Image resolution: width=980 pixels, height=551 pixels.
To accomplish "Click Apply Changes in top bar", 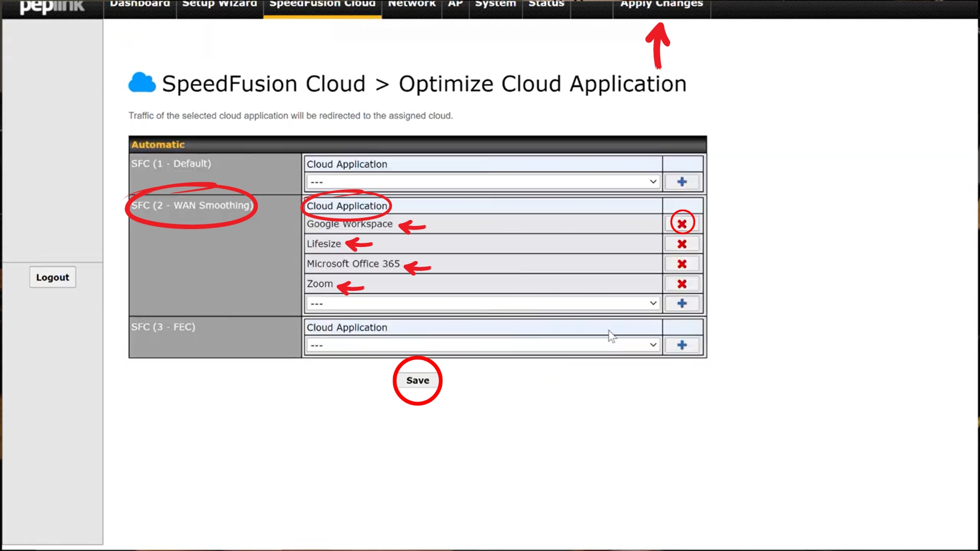I will click(x=661, y=5).
